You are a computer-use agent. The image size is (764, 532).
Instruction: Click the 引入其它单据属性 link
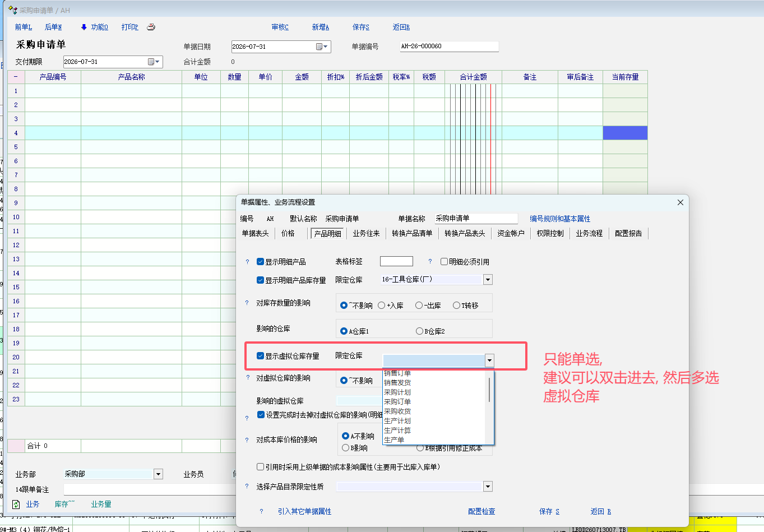point(305,511)
